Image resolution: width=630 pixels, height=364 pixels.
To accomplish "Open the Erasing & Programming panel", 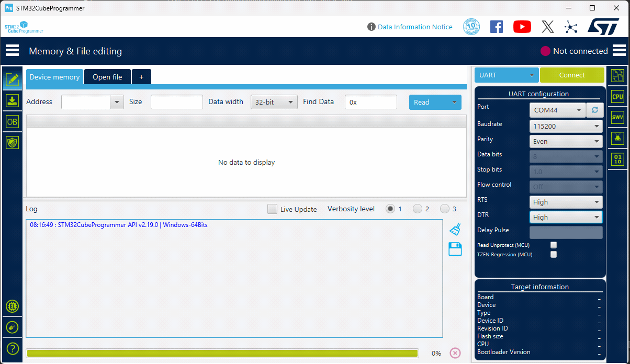I will coord(12,100).
